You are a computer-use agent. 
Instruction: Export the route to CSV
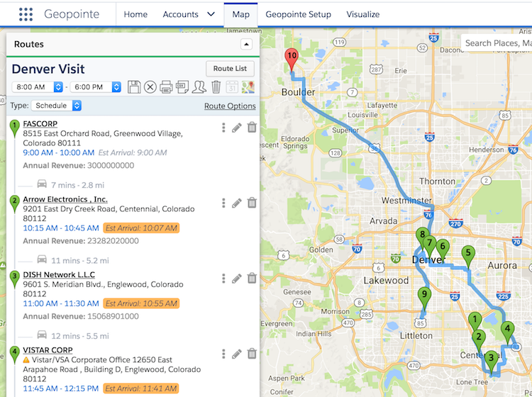click(182, 87)
